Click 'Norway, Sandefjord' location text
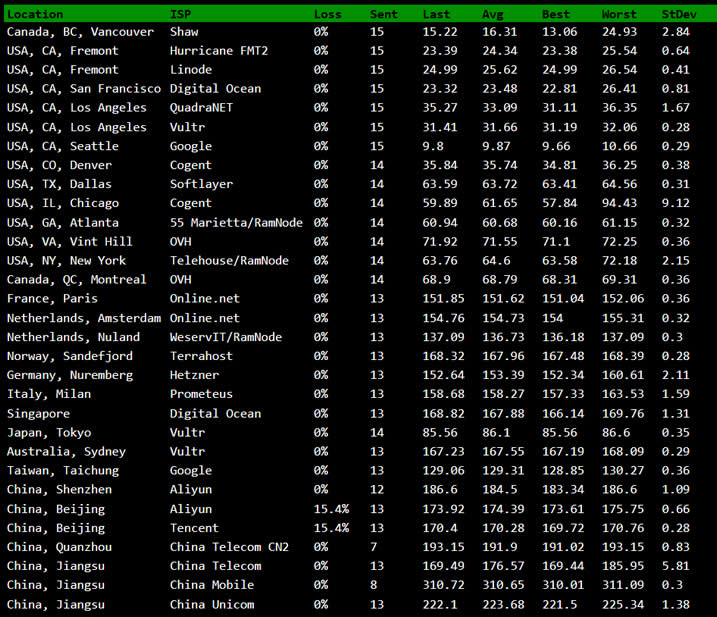The image size is (717, 617). coord(70,356)
